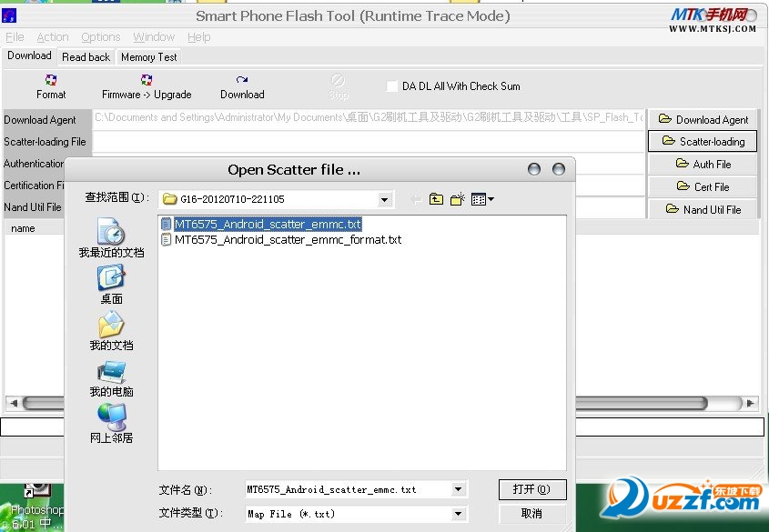Viewport: 769px width, 532px height.
Task: Click the disabled Stop icon
Action: click(x=338, y=80)
